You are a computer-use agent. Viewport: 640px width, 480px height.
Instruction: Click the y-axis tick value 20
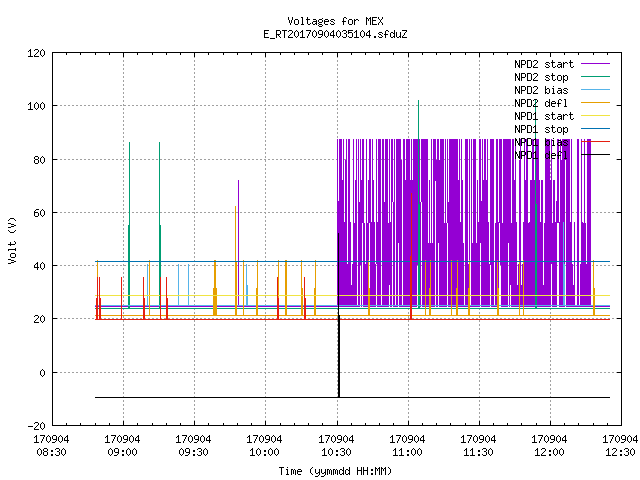[x=39, y=320]
